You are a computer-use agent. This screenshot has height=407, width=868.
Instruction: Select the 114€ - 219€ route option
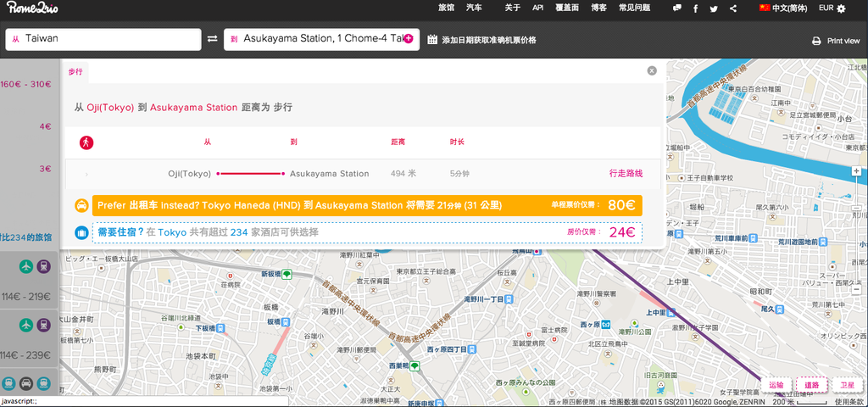29,280
